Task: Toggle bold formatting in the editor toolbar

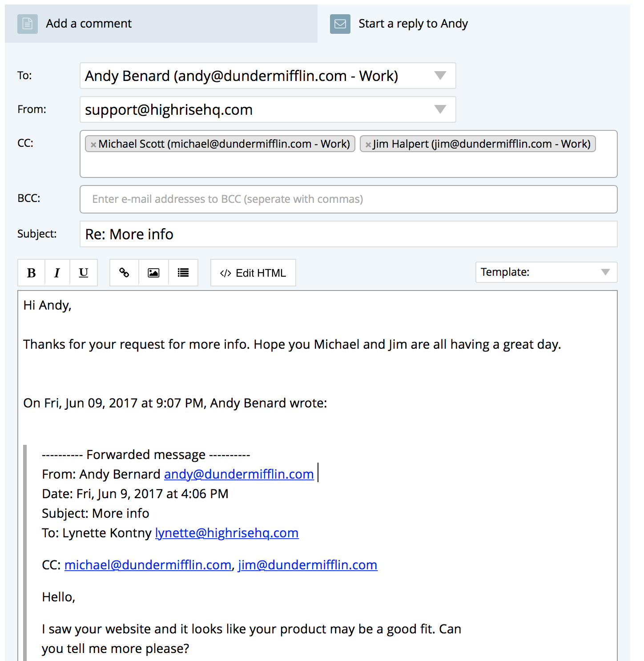Action: pos(31,273)
